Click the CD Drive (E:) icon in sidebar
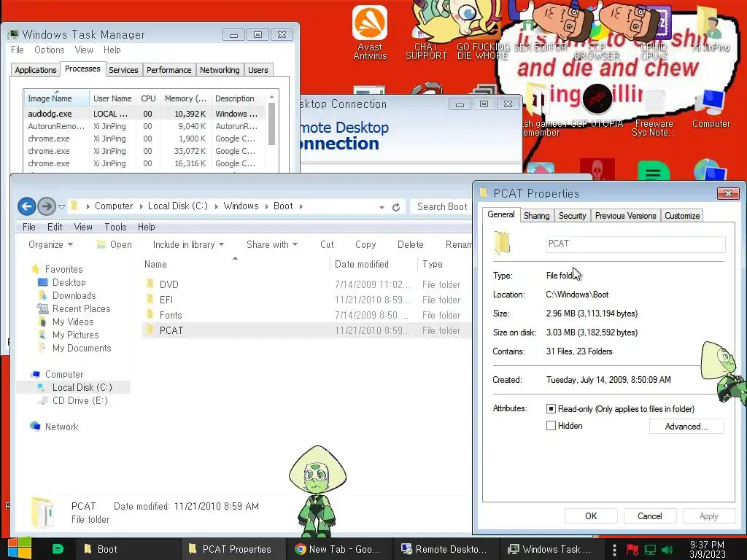747x560 pixels. coord(43,400)
